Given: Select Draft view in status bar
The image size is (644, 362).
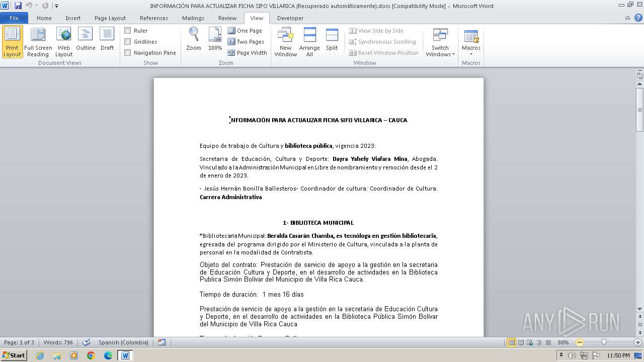Looking at the screenshot, I should click(547, 342).
